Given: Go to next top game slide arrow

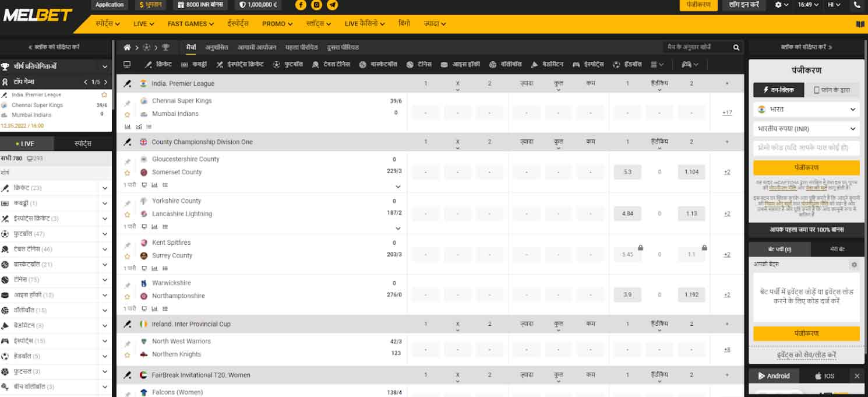Looking at the screenshot, I should tap(105, 82).
